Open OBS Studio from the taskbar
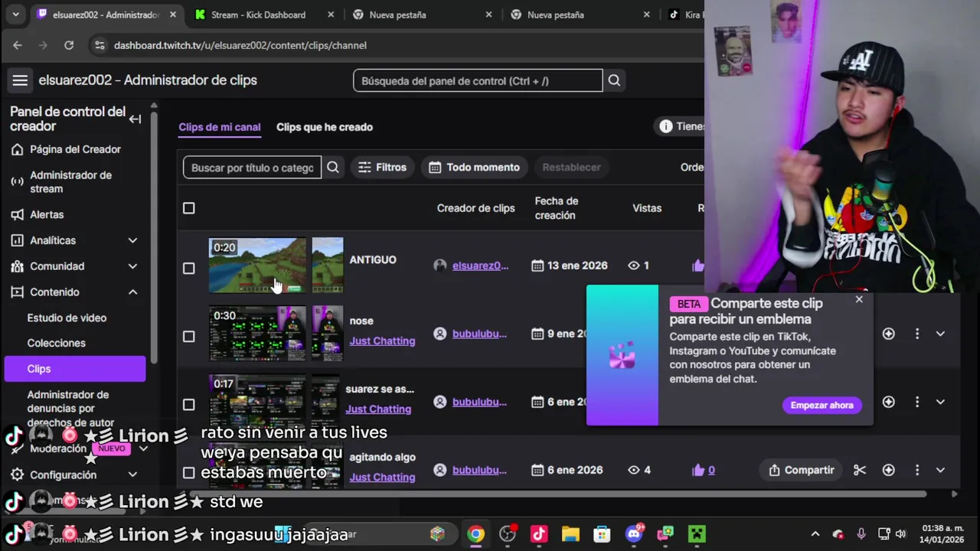Image resolution: width=980 pixels, height=551 pixels. 507,534
